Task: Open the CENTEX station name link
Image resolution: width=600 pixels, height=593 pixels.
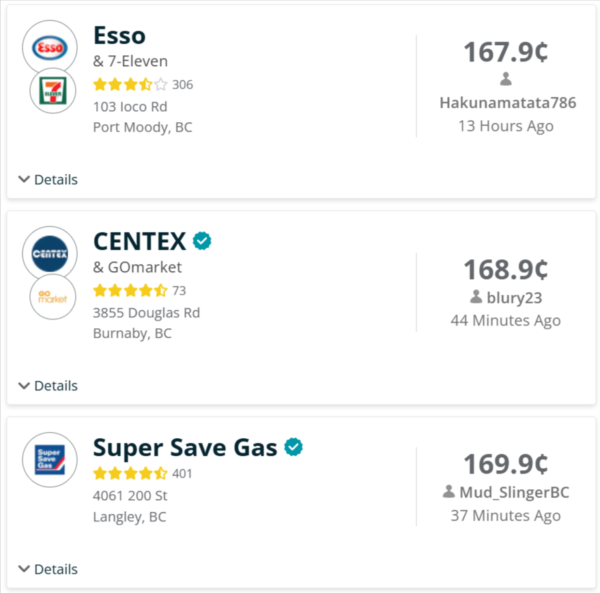Action: click(x=140, y=241)
